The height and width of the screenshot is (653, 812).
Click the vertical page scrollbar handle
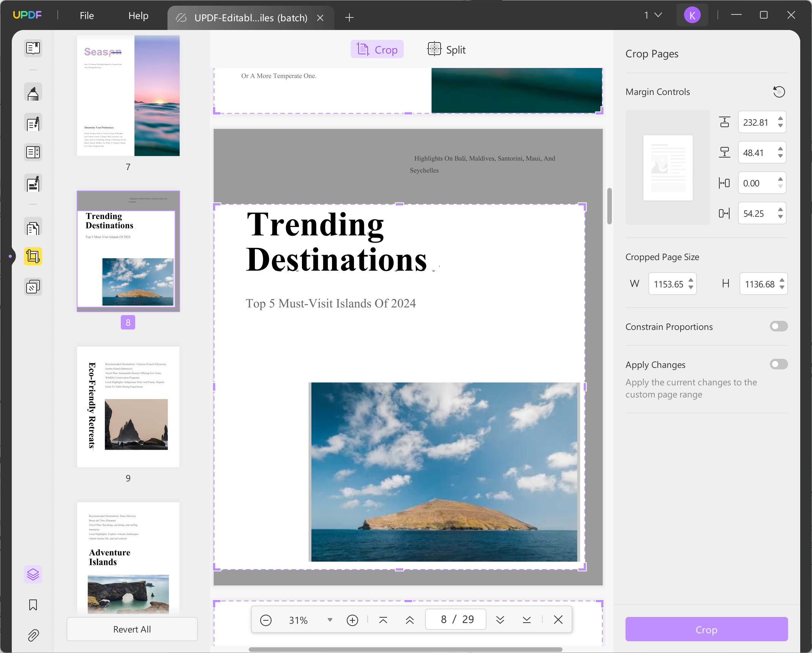609,206
